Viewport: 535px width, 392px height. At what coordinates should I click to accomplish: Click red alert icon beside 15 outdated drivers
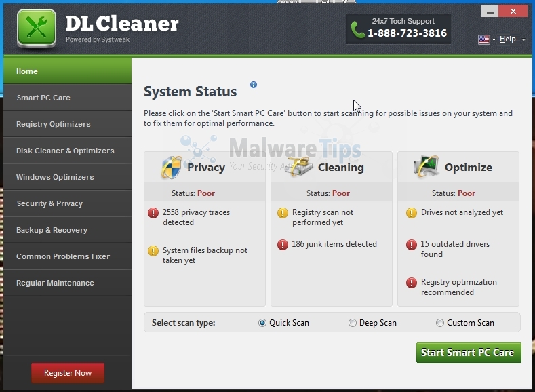point(412,245)
